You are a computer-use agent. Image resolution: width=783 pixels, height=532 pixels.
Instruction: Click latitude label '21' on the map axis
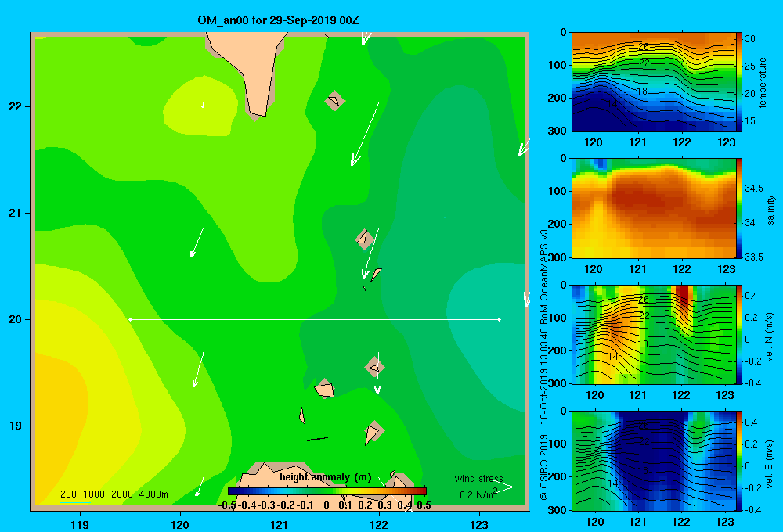(x=15, y=213)
